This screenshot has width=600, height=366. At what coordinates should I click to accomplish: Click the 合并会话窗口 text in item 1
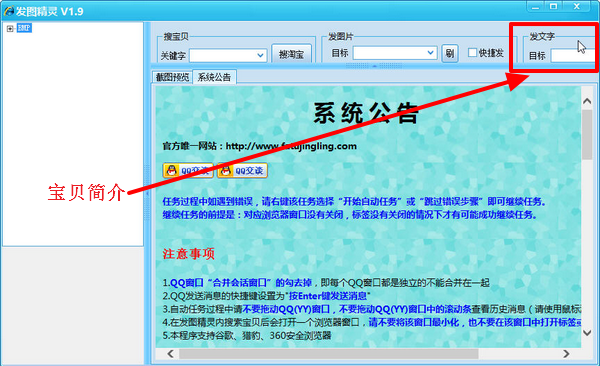click(x=239, y=283)
